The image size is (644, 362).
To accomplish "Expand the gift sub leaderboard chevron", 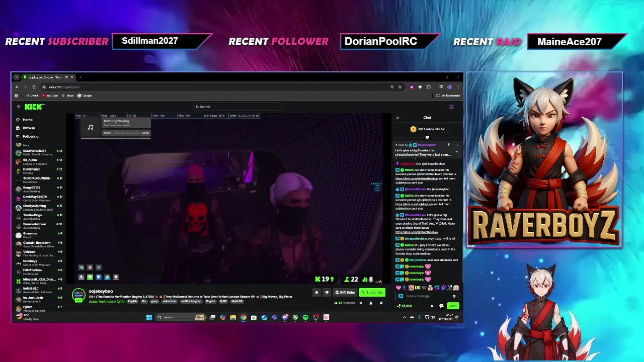I will click(427, 137).
